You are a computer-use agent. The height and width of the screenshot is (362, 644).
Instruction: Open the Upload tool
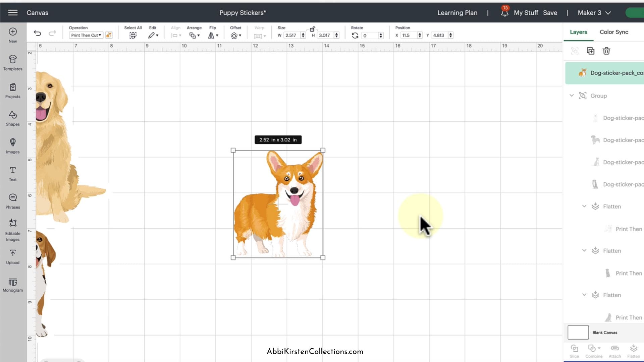(x=13, y=257)
